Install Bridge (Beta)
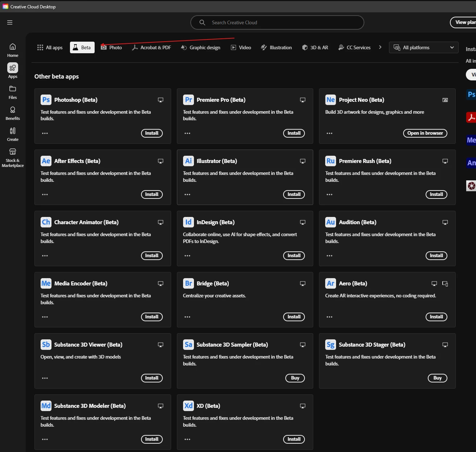476x452 pixels. (294, 317)
